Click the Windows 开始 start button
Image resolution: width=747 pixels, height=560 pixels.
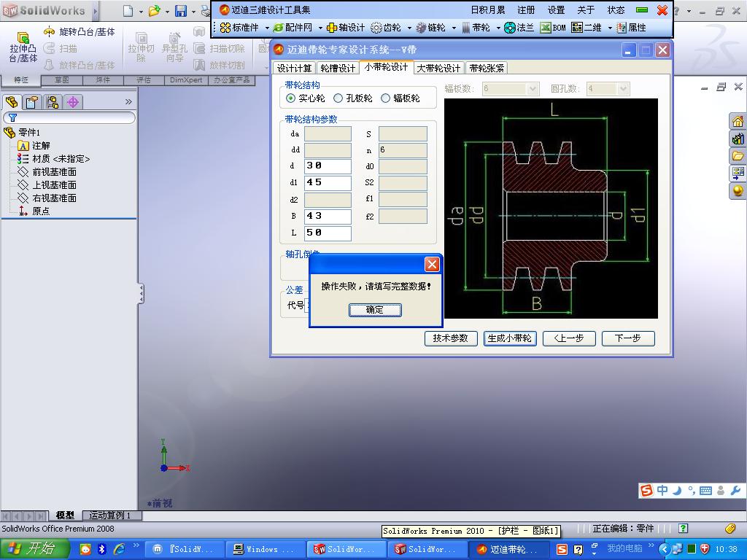coord(35,549)
